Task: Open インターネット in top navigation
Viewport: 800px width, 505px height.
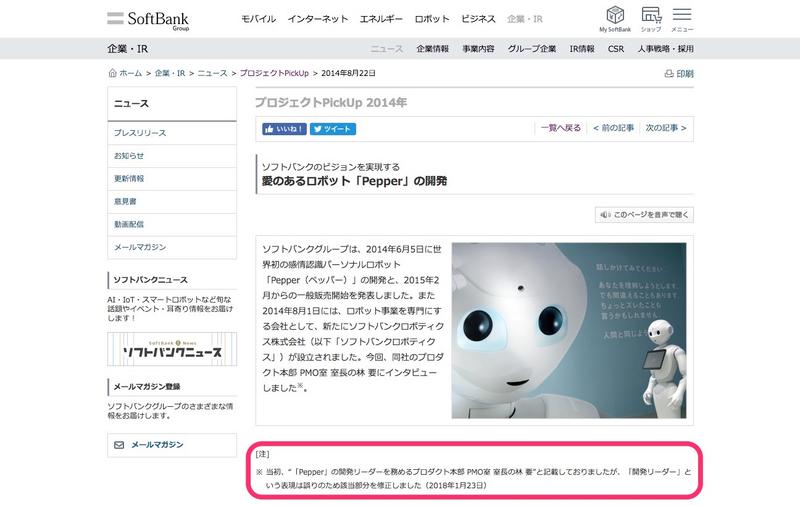Action: [x=317, y=19]
